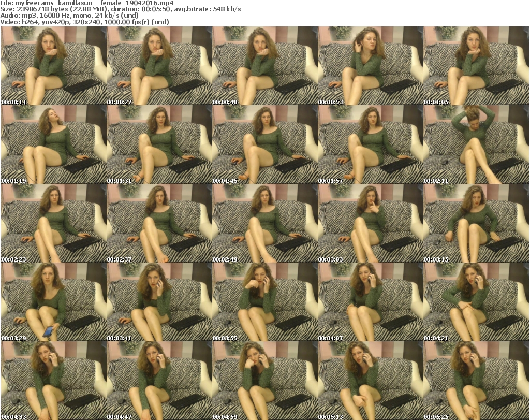Open the thumbnail stamped 00:03:29
Viewport: 530px width, 420px height.
click(54, 302)
